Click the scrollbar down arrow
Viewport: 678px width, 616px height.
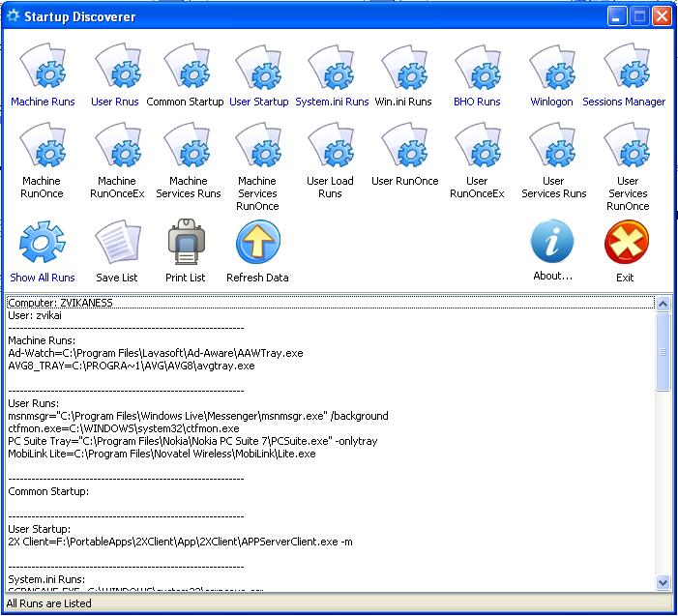(663, 582)
